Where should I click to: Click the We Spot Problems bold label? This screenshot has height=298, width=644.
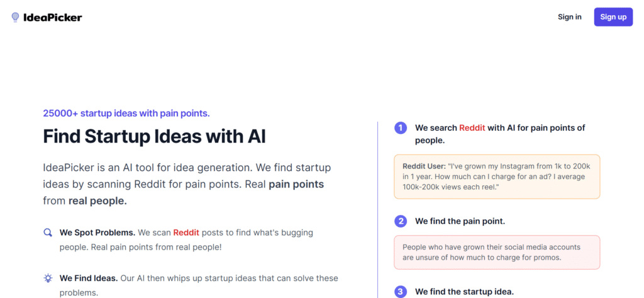pos(97,233)
